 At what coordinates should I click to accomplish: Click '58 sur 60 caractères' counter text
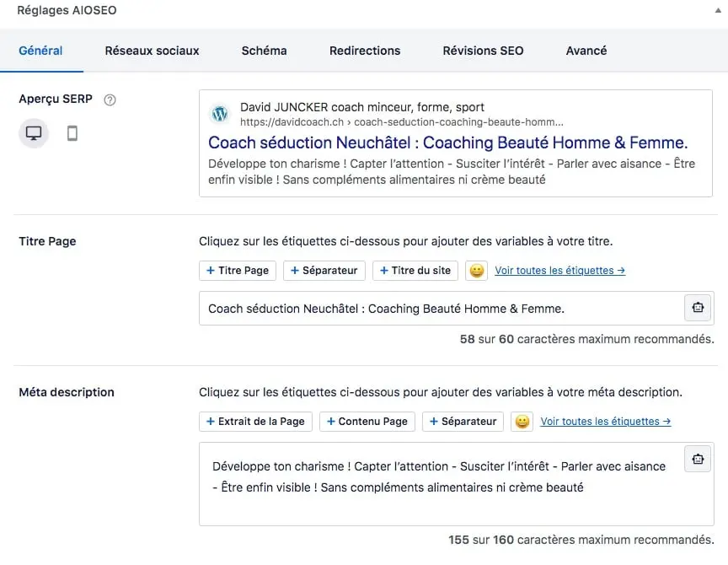click(586, 339)
